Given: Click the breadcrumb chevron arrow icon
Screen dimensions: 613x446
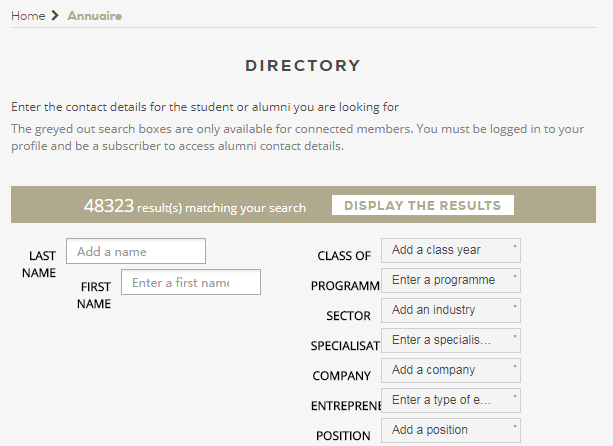Looking at the screenshot, I should pyautogui.click(x=55, y=16).
